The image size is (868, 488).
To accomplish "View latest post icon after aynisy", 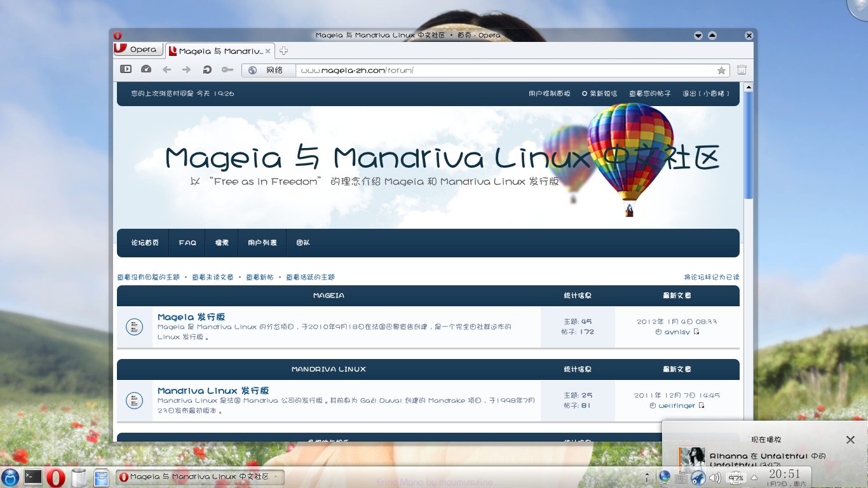I will [696, 332].
